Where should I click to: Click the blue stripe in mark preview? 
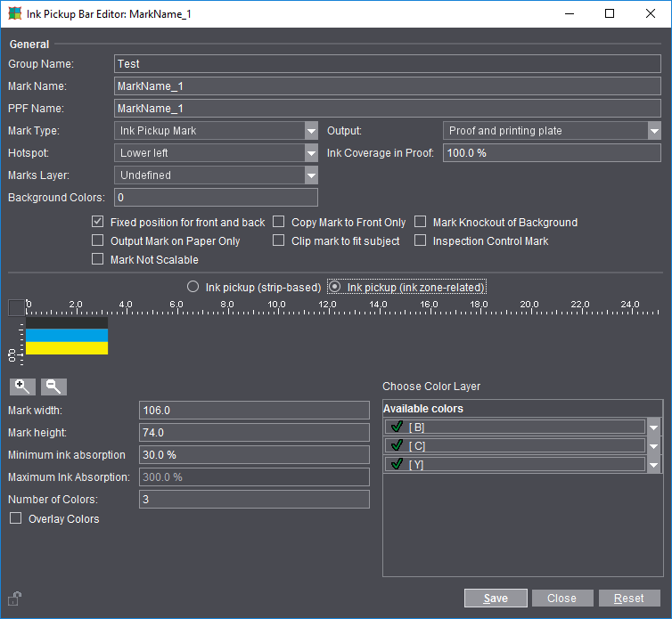(x=67, y=335)
